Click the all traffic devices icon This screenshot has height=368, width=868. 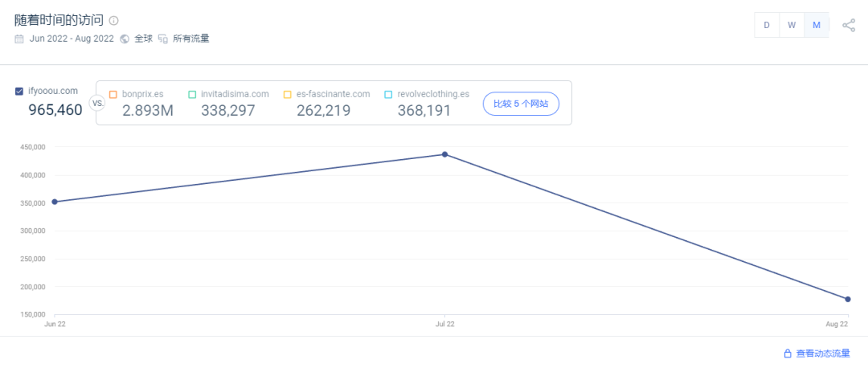point(163,39)
